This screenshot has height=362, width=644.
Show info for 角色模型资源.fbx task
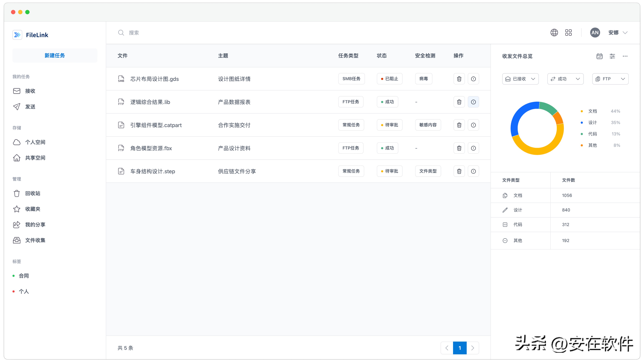(x=473, y=148)
